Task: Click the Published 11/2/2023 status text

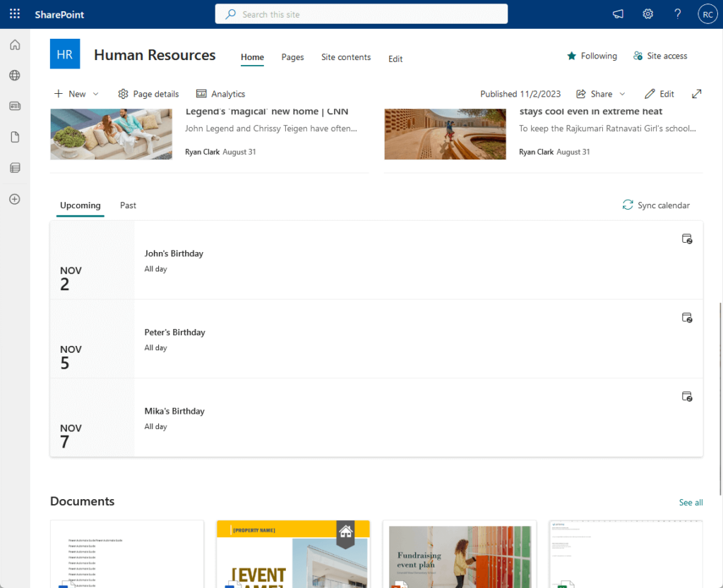Action: (x=520, y=94)
